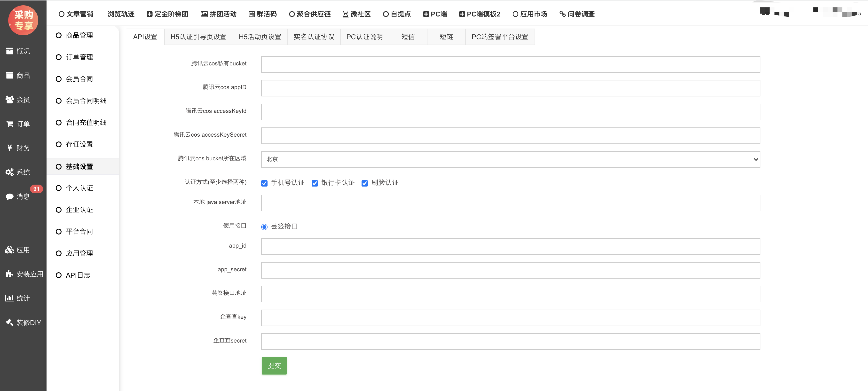Open 个人认证 in the submenu

point(79,188)
